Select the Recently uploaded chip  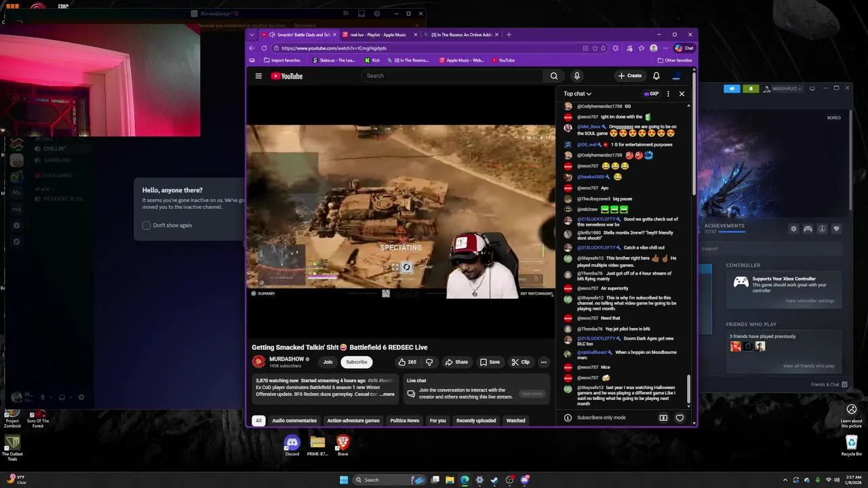476,421
